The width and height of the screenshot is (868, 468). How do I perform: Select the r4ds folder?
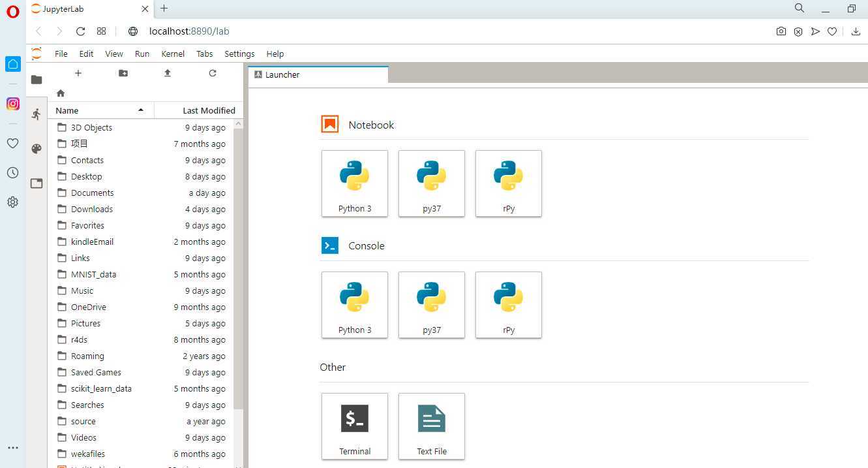pos(141,339)
